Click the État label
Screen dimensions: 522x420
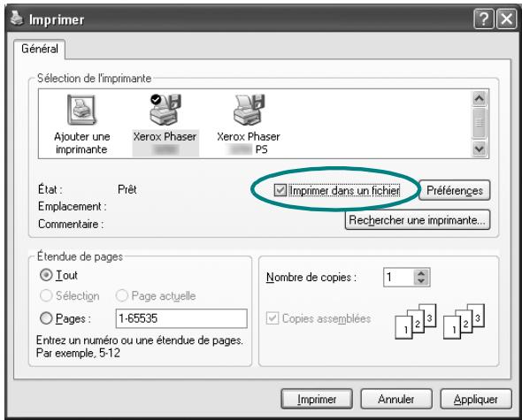tap(50, 189)
